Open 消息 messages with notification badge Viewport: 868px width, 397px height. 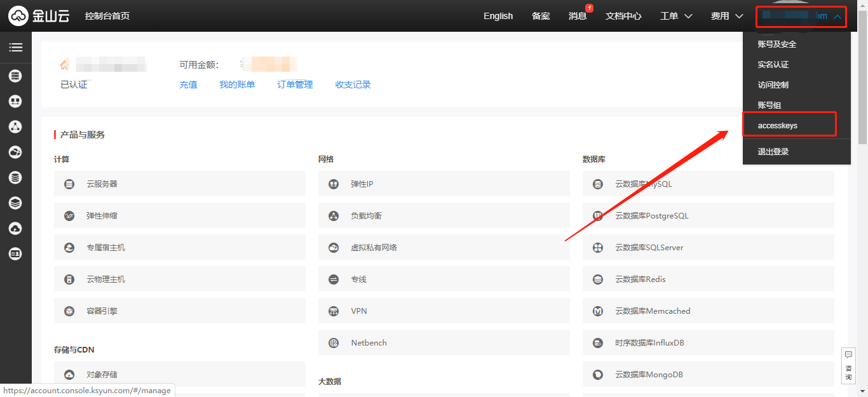(x=578, y=16)
